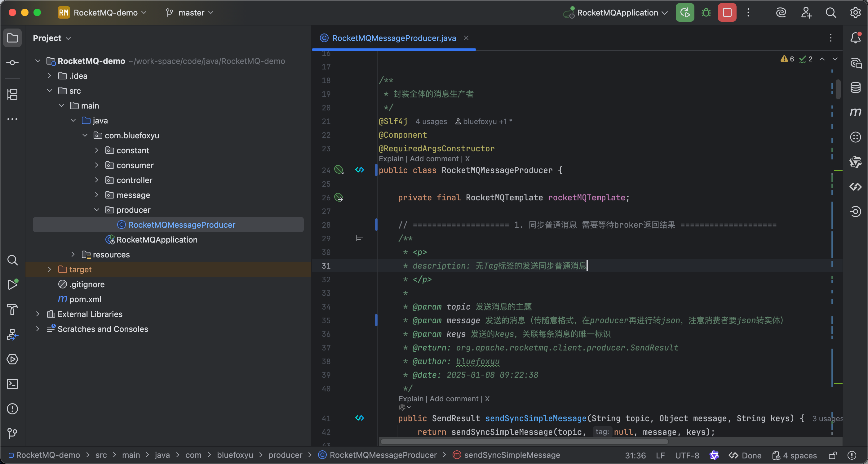Click the Debug bug icon
The width and height of the screenshot is (868, 464).
(x=706, y=13)
